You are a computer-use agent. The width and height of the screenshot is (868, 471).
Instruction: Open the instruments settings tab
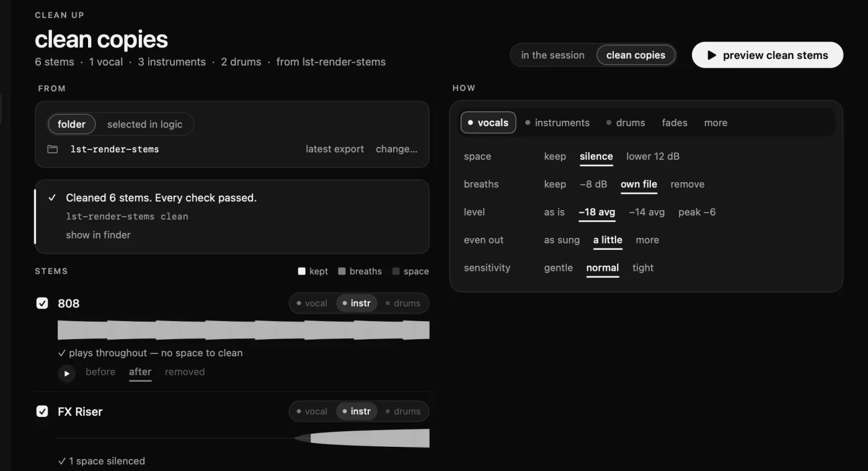(557, 123)
